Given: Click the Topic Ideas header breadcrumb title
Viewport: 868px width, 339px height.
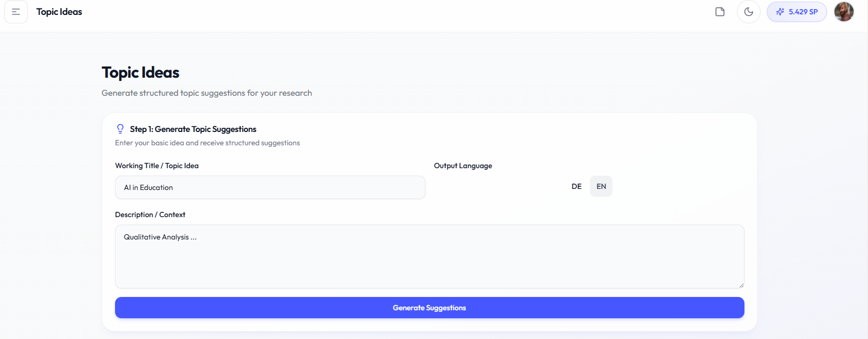Looking at the screenshot, I should [59, 12].
